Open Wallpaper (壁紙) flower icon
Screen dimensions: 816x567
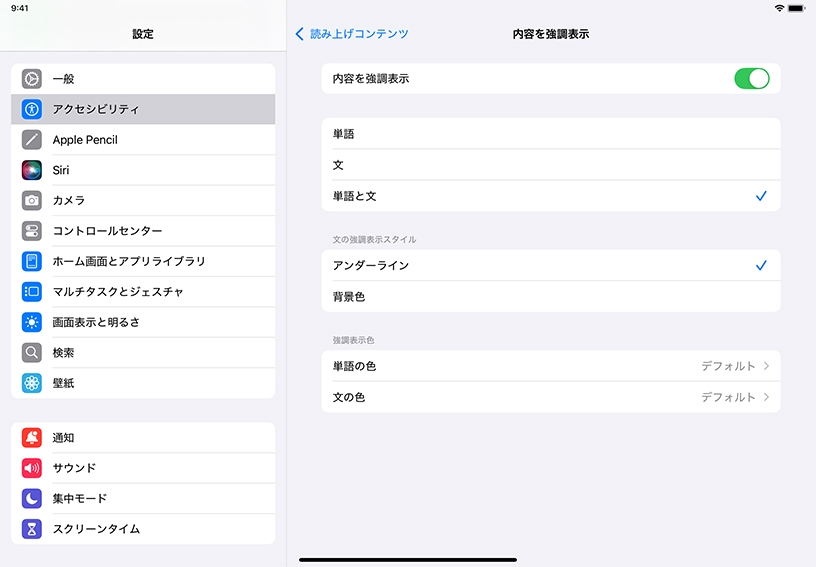[31, 383]
